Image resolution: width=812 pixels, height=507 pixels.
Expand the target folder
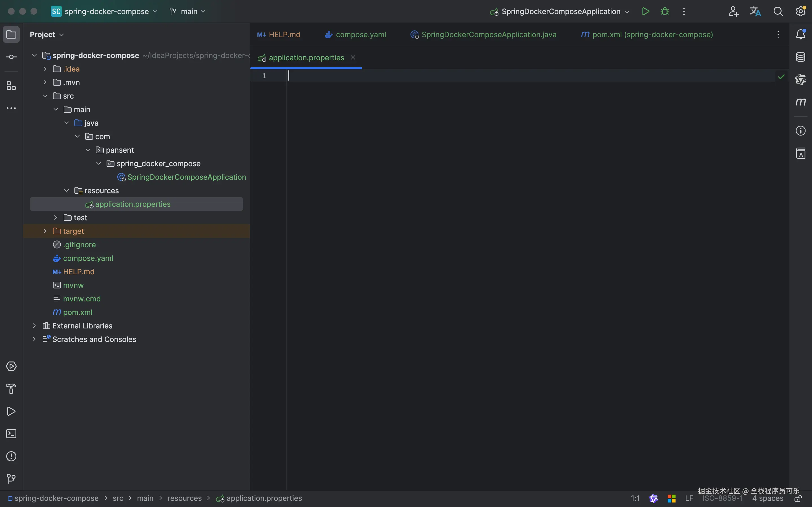[x=45, y=231]
